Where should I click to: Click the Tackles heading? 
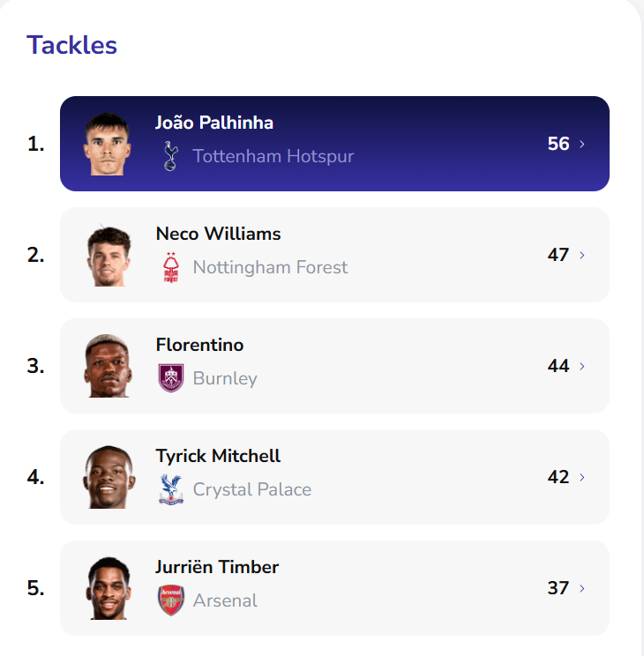pyautogui.click(x=71, y=45)
